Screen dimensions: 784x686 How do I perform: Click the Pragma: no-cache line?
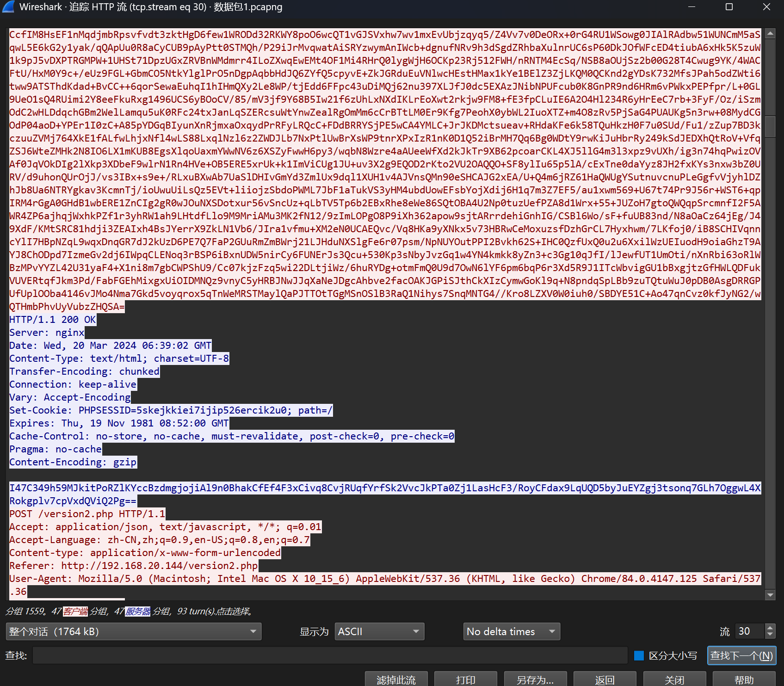tap(56, 449)
